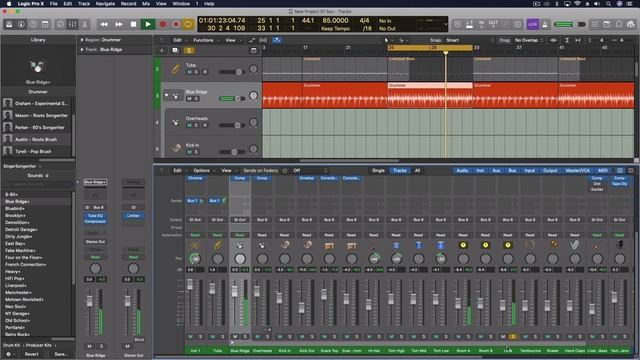
Task: Toggle the yellow global Solo S button
Action: [189, 51]
